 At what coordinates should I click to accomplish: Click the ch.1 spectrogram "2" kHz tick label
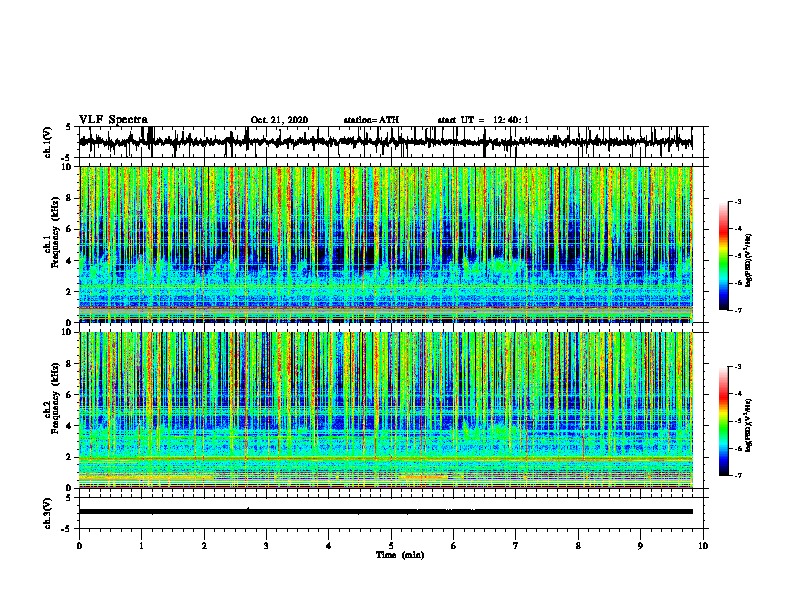click(70, 291)
